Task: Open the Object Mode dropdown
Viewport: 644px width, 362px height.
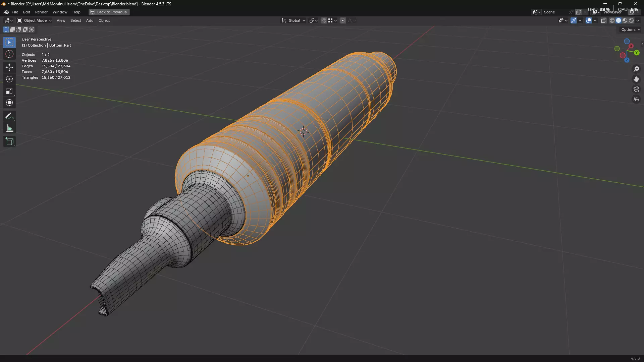Action: (x=34, y=20)
